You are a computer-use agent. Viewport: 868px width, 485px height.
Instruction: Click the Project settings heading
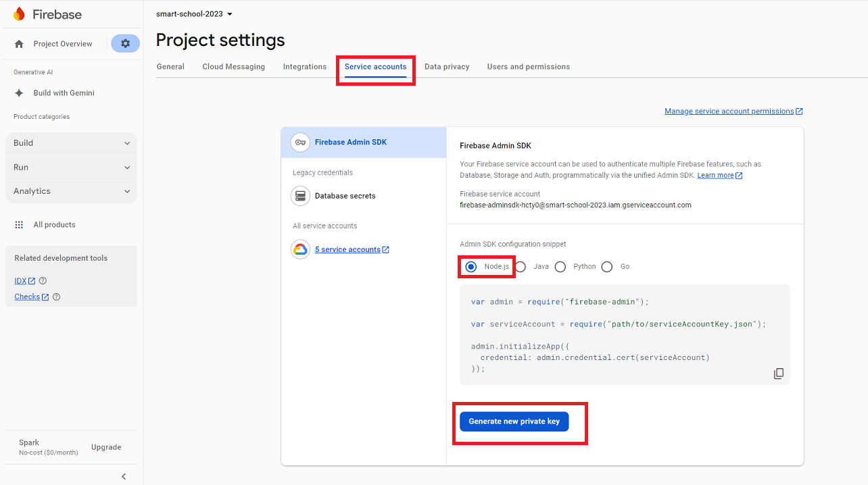[220, 40]
